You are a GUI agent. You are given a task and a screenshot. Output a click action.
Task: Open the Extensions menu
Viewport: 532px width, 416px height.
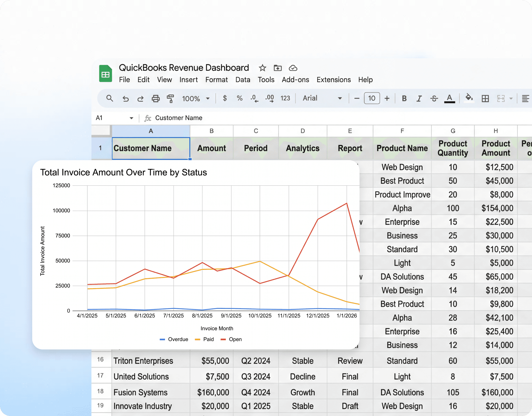pyautogui.click(x=334, y=80)
